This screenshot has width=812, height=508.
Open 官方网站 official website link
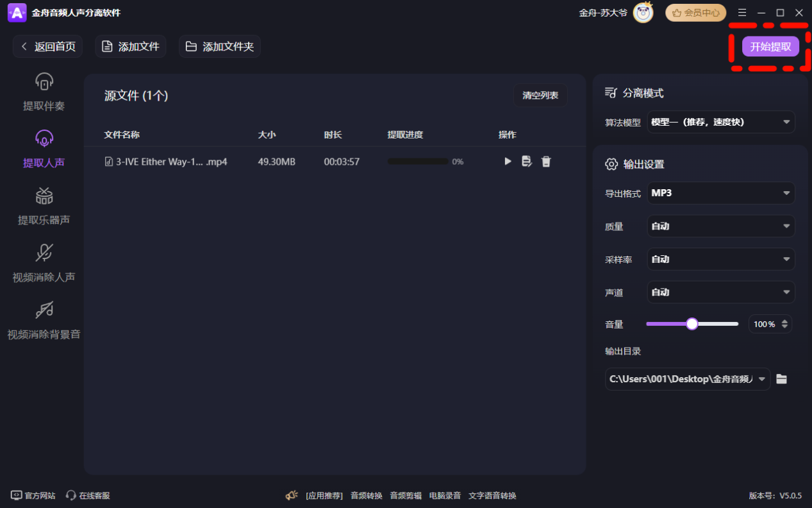[33, 496]
